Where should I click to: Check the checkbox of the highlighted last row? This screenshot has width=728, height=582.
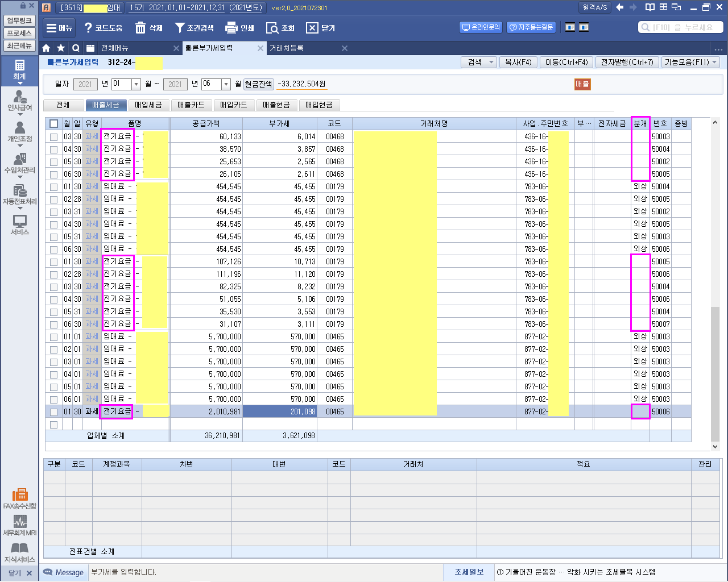click(53, 412)
